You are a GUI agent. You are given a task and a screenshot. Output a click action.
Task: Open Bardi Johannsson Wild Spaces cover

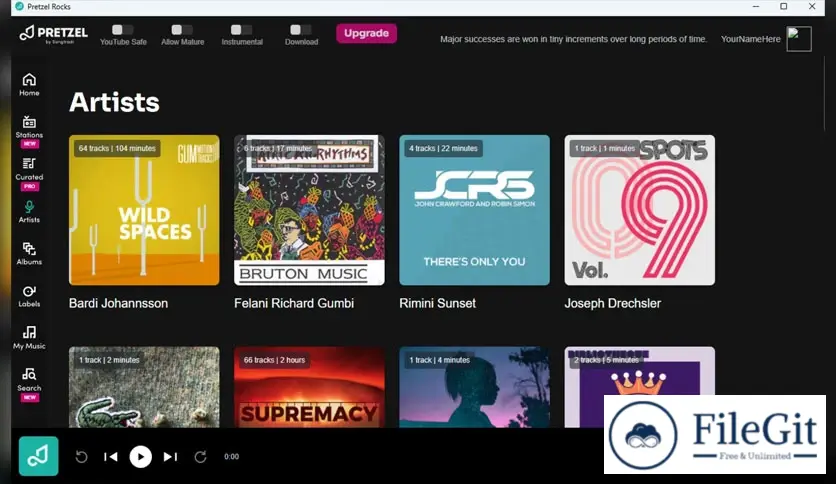click(x=144, y=210)
